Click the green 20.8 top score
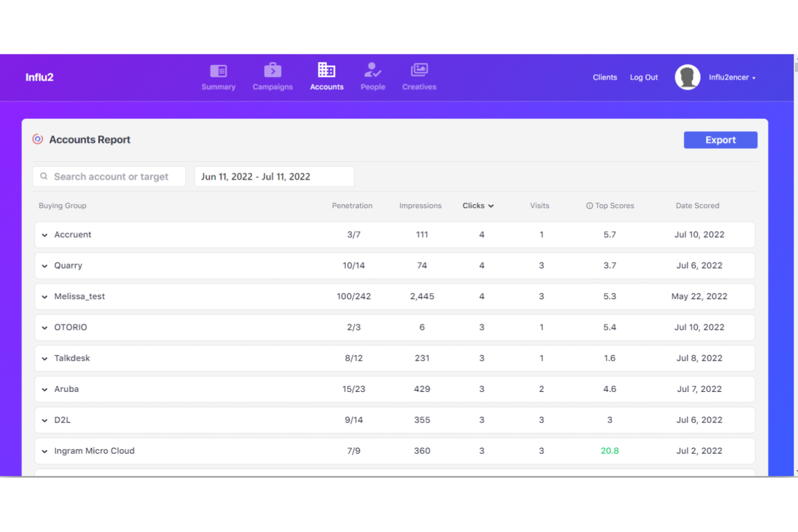798x532 pixels. click(x=610, y=451)
